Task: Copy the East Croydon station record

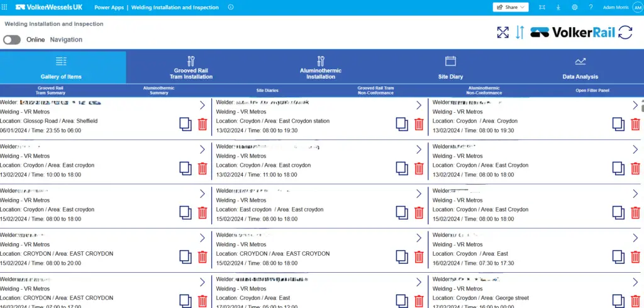Action: click(402, 124)
